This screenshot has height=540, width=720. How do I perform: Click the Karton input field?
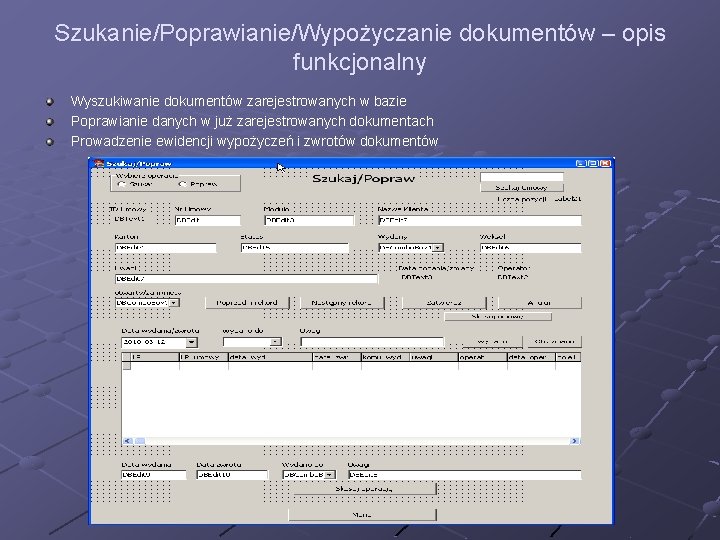point(165,248)
